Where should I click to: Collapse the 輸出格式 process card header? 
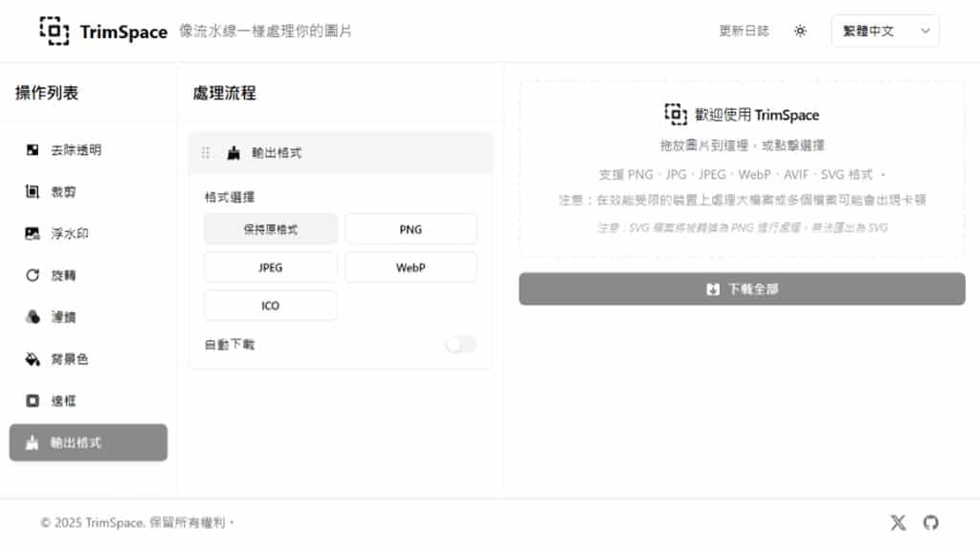tap(341, 152)
